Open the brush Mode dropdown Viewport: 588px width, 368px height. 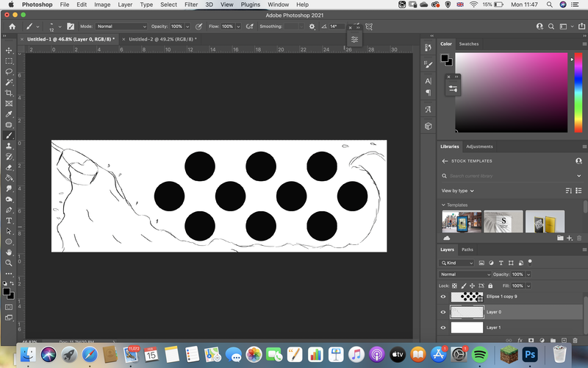(121, 26)
